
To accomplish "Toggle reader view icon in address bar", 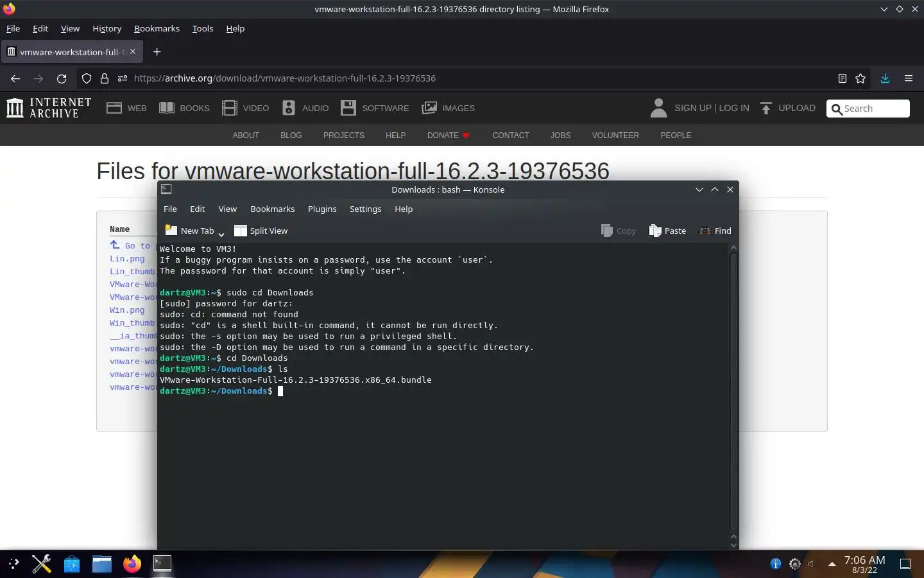I will tap(842, 78).
